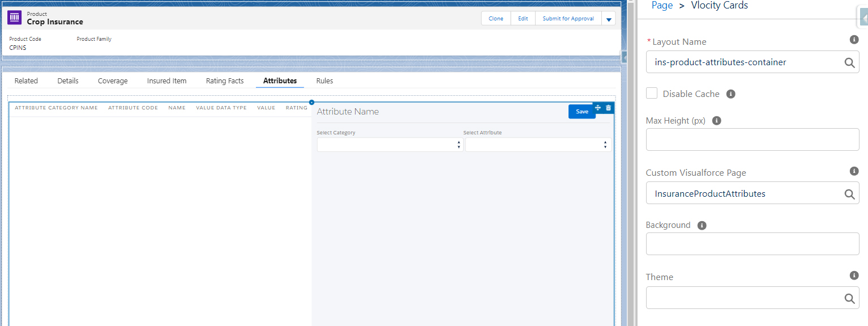Click the Attribute Code column header

[133, 108]
